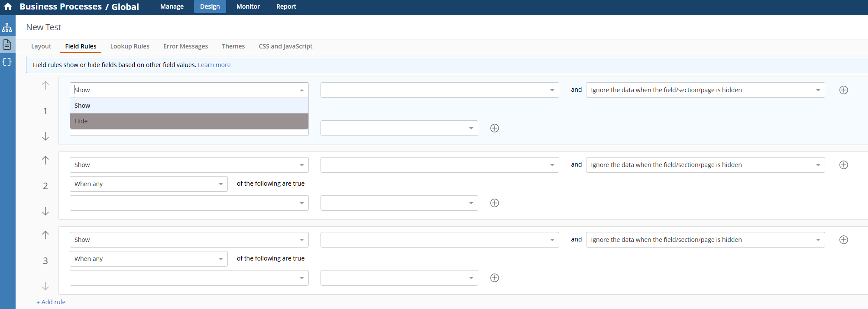
Task: Open rule 3 ignore data dropdown
Action: click(705, 240)
